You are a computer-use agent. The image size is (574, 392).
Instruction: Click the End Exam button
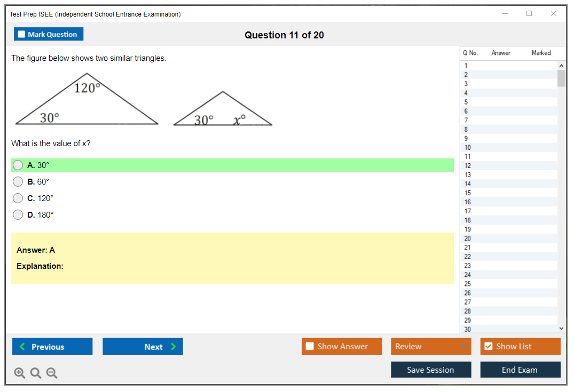coord(520,370)
